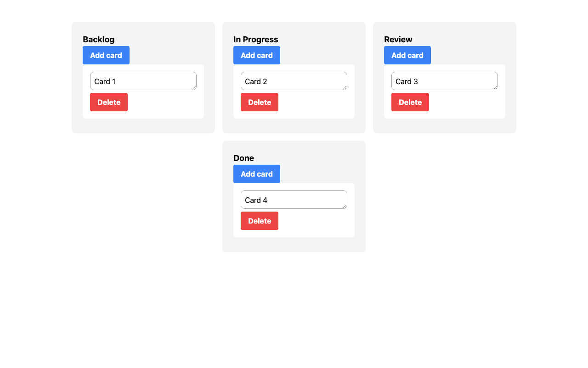This screenshot has width=588, height=368.
Task: Delete Card 3 in Review column
Action: click(x=410, y=102)
